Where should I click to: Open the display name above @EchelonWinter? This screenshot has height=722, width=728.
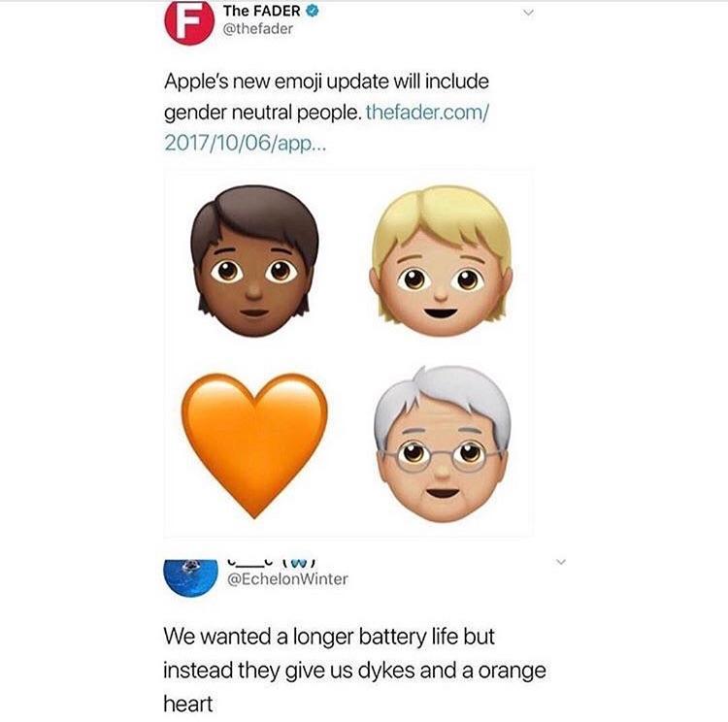point(272,564)
